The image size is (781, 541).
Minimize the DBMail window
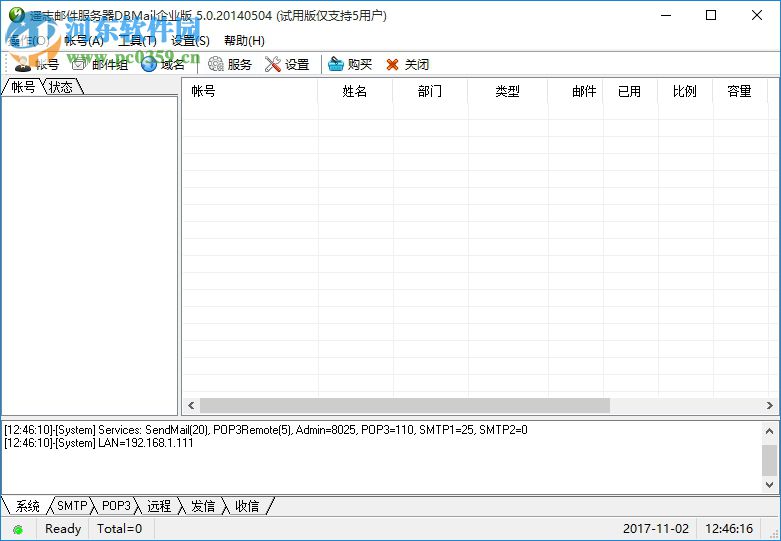click(666, 15)
